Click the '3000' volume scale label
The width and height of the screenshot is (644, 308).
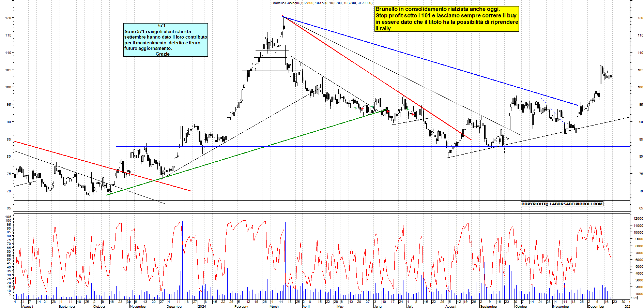639,280
